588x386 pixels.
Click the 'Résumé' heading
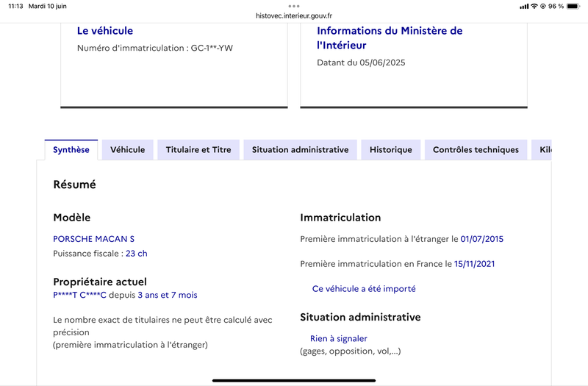pyautogui.click(x=75, y=185)
